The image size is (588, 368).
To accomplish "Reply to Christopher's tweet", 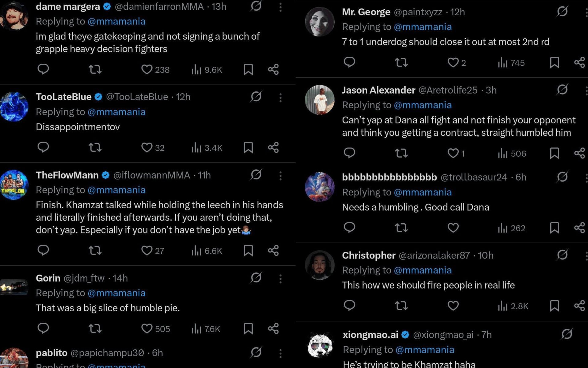I will pyautogui.click(x=349, y=305).
